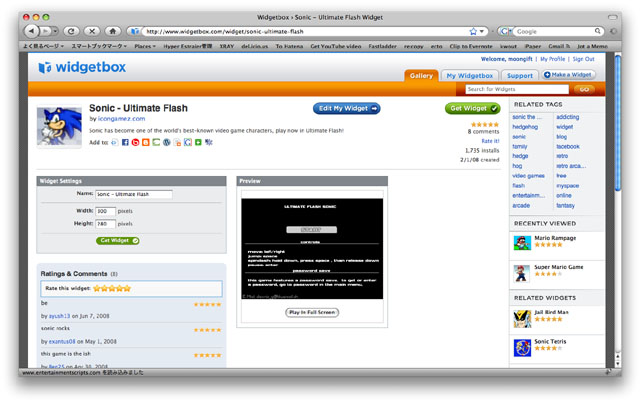Open commenter ayush13's profile link
This screenshot has width=640, height=402.
tap(59, 316)
